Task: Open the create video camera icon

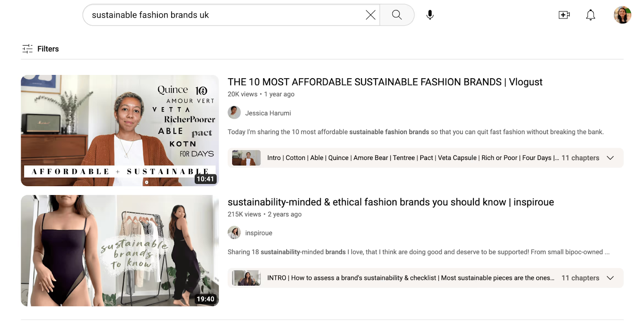Action: [x=564, y=15]
